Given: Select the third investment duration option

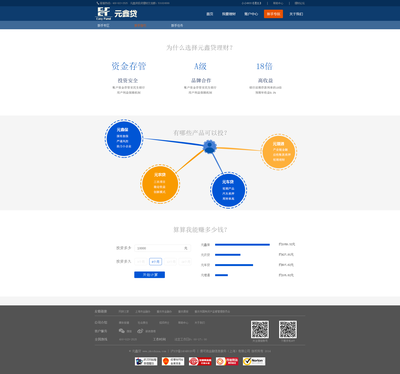Looking at the screenshot, I should point(171,262).
